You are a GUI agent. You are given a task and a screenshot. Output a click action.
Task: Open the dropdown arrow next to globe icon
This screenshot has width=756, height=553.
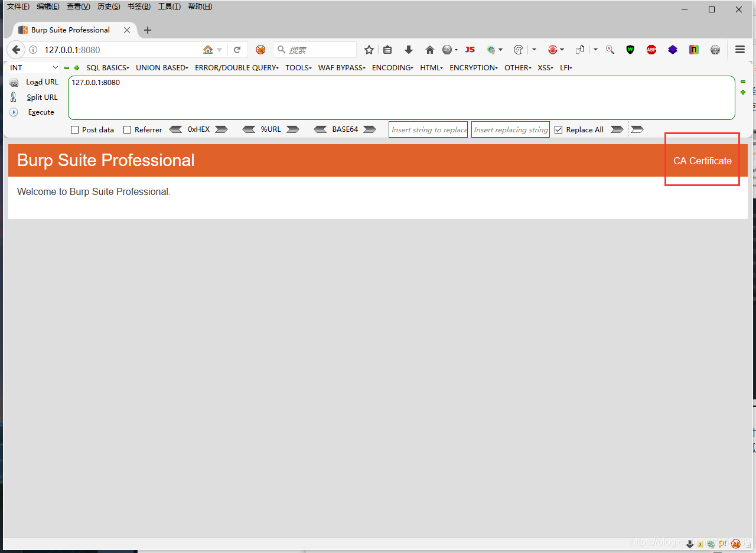[456, 50]
